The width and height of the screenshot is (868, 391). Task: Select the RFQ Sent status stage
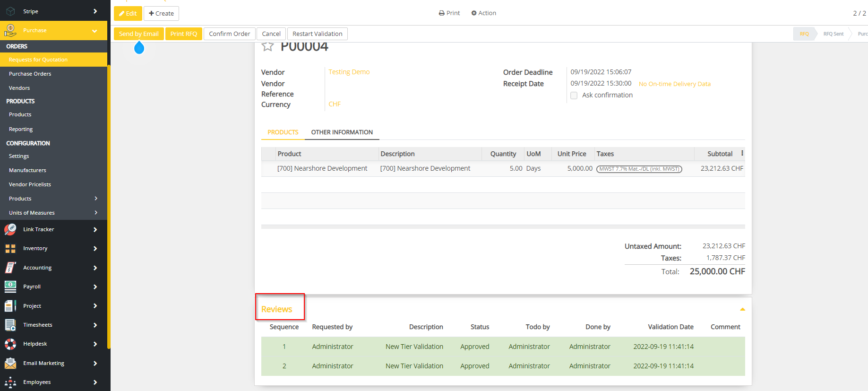coord(833,34)
